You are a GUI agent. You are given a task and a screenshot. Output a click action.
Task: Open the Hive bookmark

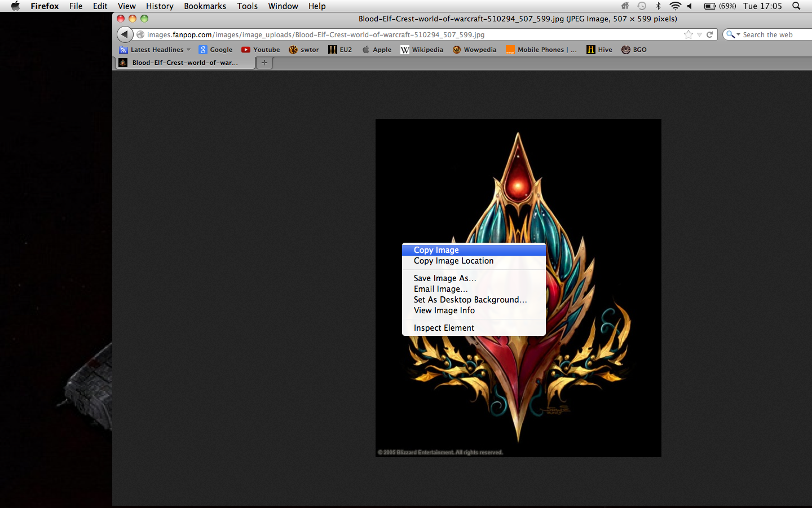pyautogui.click(x=599, y=50)
